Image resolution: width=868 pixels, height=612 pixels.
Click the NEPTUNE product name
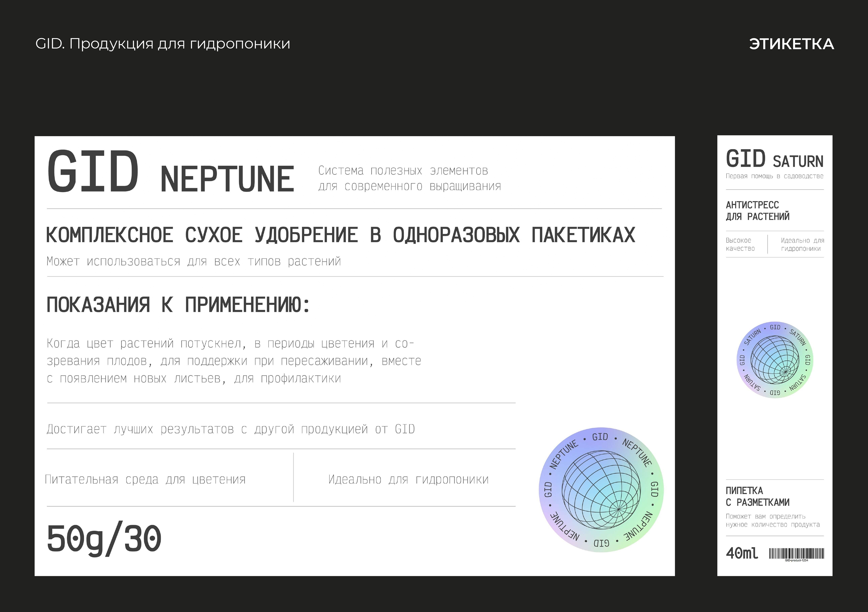(227, 179)
